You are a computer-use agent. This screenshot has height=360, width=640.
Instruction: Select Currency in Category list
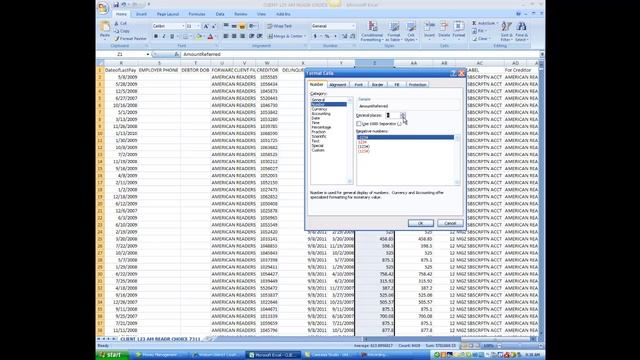(x=320, y=109)
